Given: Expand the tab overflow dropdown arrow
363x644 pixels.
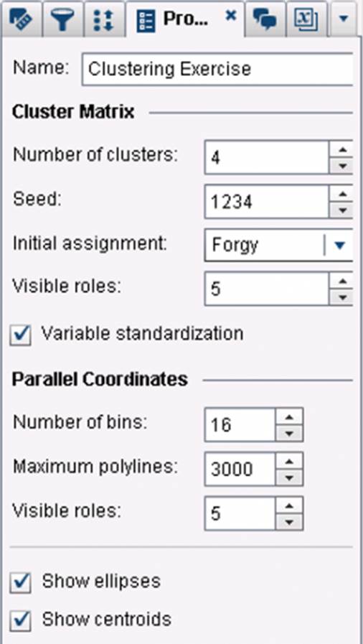Looking at the screenshot, I should tap(344, 19).
